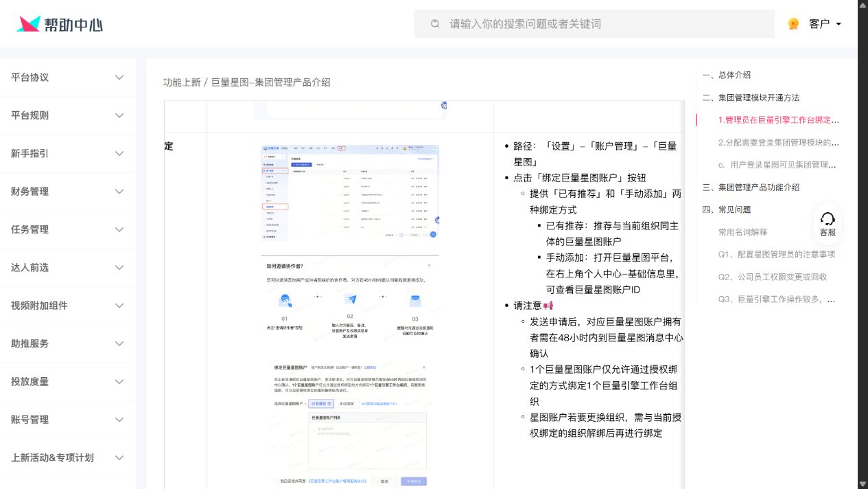Open the account management screenshot thumbnail
Screen dimensions: 868x489
click(x=350, y=193)
